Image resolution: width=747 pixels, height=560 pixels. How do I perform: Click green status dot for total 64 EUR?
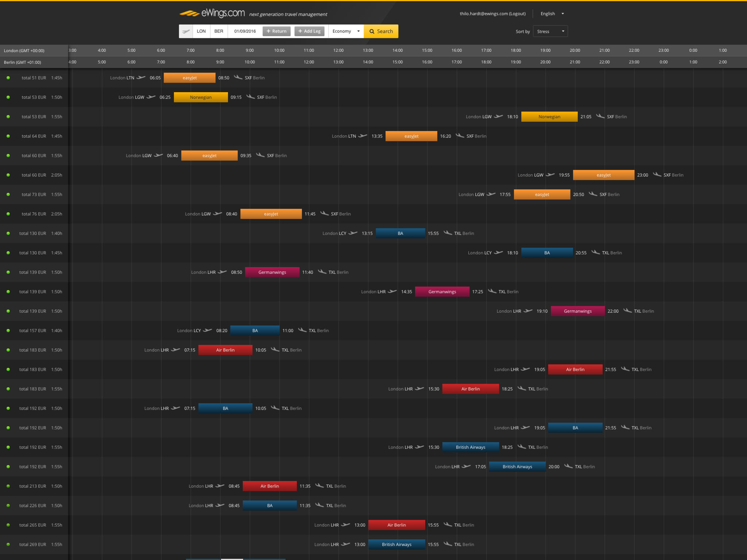(x=8, y=136)
